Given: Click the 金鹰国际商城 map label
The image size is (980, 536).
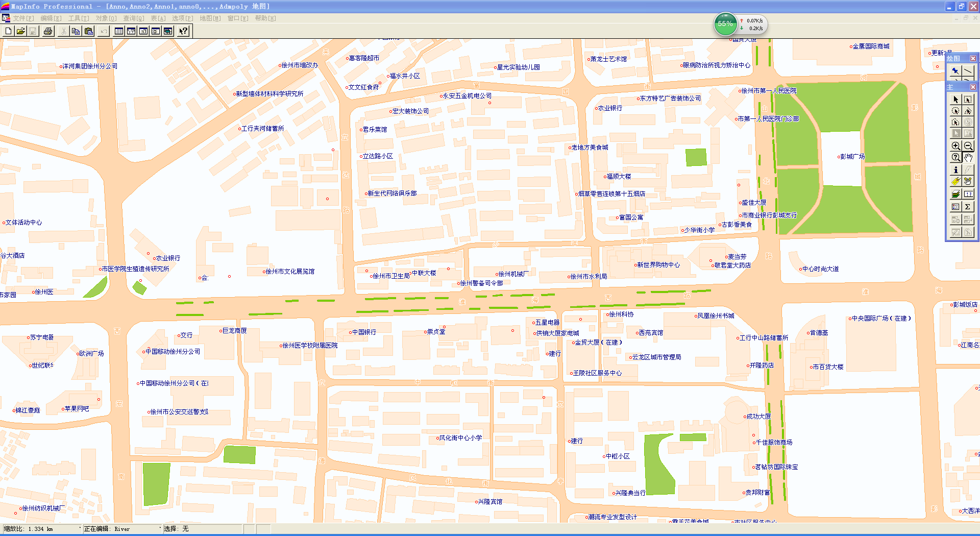Looking at the screenshot, I should [x=871, y=46].
